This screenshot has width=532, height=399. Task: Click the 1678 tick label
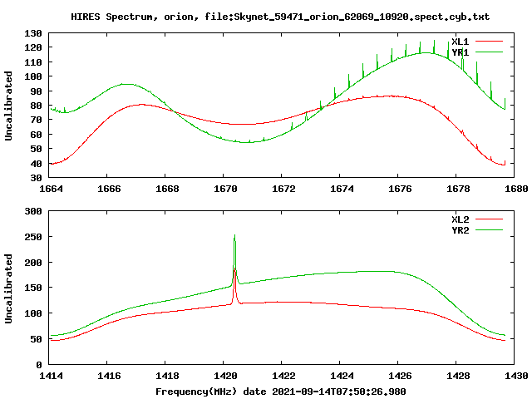pyautogui.click(x=458, y=189)
